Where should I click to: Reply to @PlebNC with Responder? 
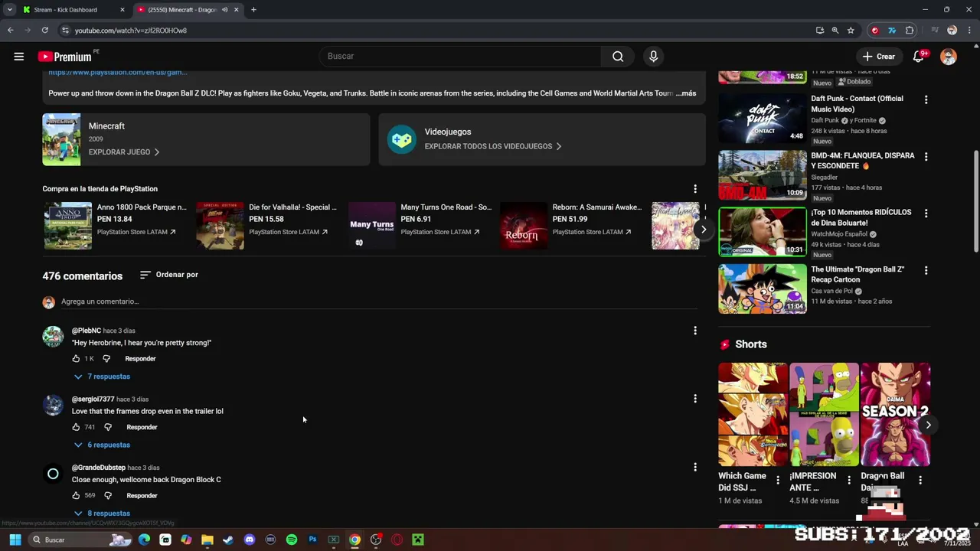click(140, 358)
